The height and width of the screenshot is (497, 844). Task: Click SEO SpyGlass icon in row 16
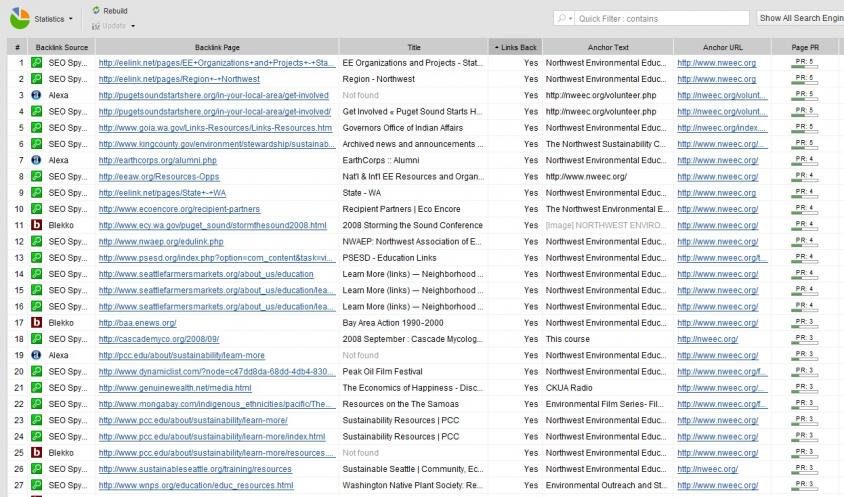(36, 306)
